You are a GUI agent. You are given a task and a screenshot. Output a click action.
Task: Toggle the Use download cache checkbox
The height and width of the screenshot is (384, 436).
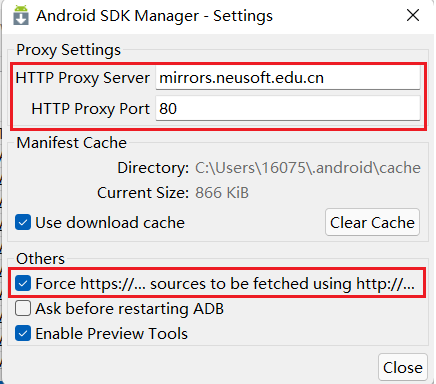(x=23, y=222)
